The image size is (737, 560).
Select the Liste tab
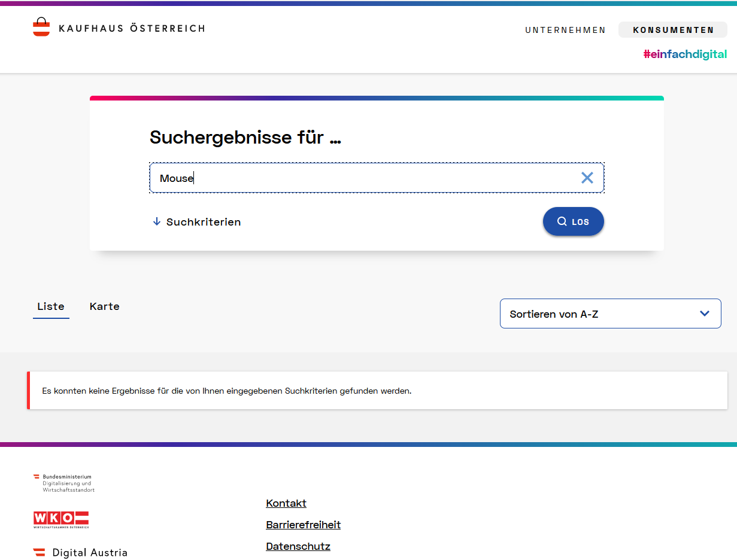51,306
